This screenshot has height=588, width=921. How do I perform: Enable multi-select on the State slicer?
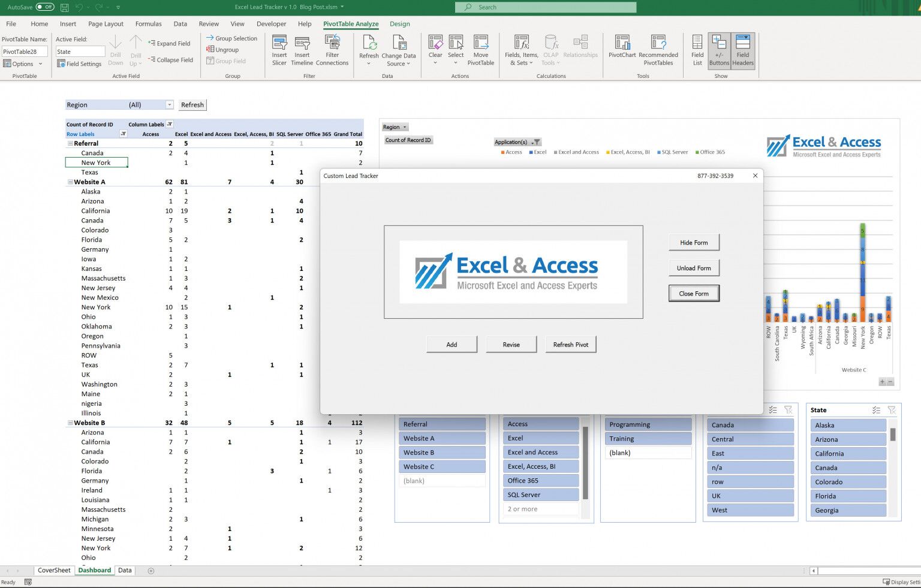point(876,410)
